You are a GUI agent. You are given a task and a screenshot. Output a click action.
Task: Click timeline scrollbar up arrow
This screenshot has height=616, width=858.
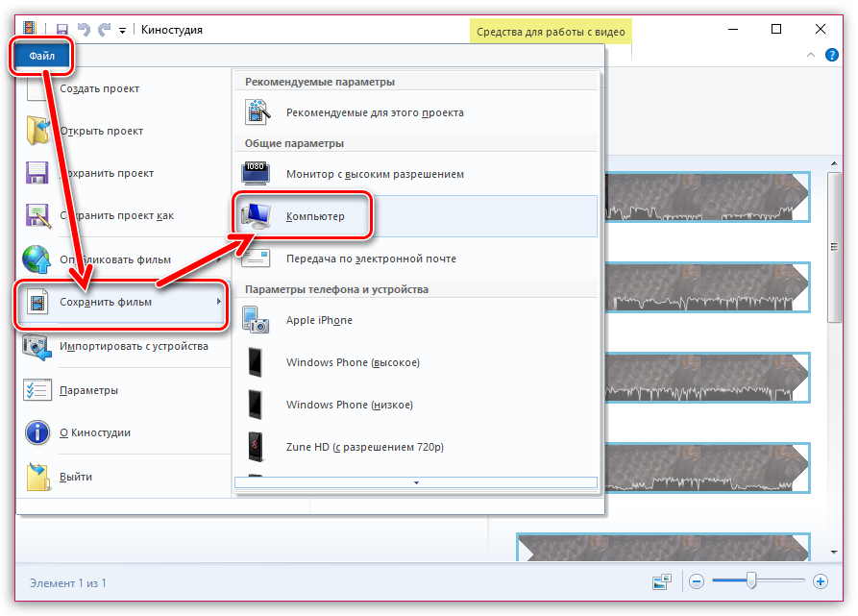pyautogui.click(x=834, y=163)
